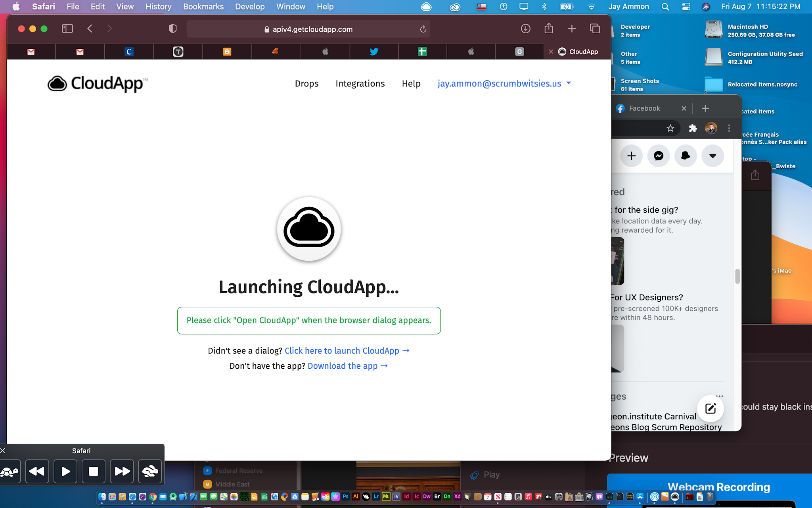Click the turtle slow-speed button
Image resolution: width=812 pixels, height=508 pixels.
click(10, 471)
